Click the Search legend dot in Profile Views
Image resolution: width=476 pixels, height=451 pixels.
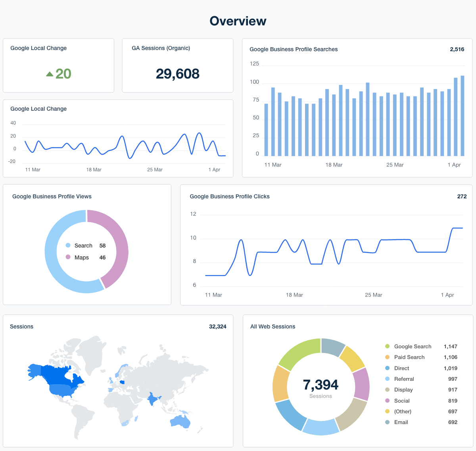click(68, 246)
